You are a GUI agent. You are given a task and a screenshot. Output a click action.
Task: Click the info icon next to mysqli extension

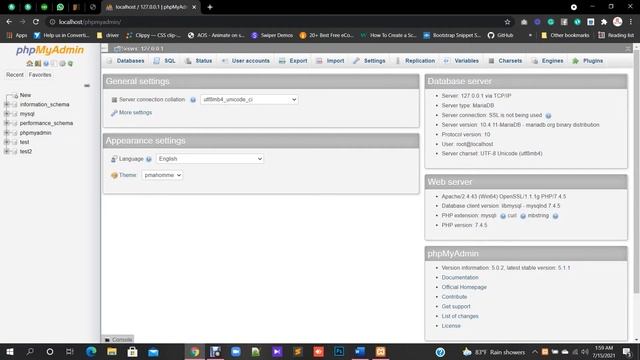[x=503, y=216]
